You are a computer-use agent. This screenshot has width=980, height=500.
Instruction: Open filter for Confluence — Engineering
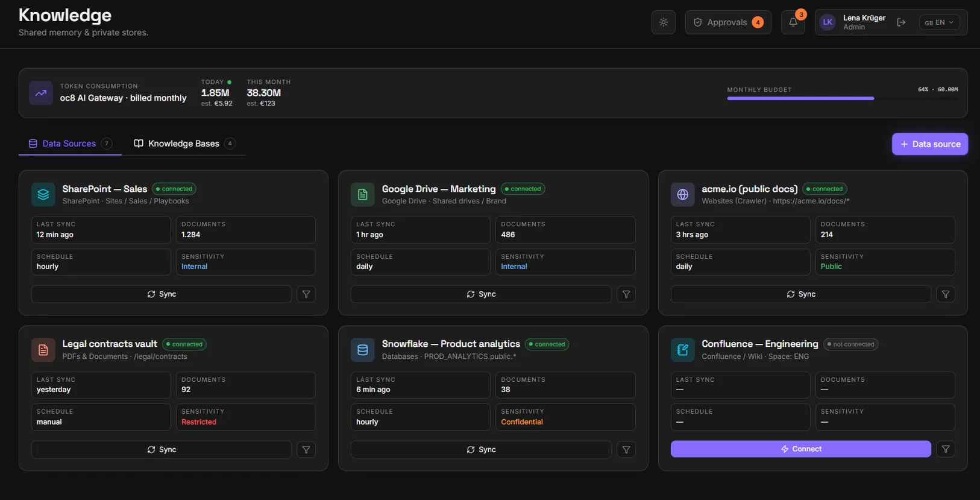(946, 449)
